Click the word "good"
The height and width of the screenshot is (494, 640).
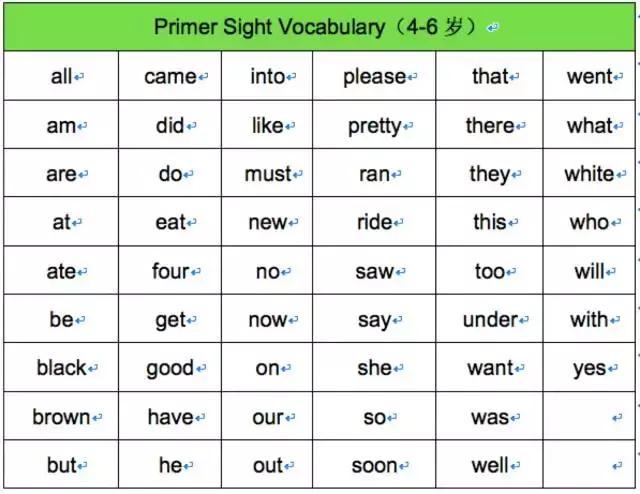point(170,368)
